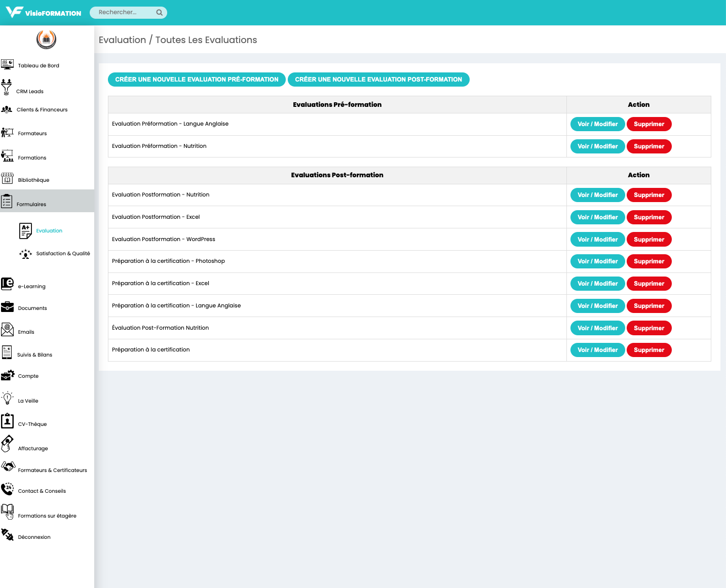Click "Evaluation Postformation - WordPress" text
726x588 pixels.
[x=164, y=239]
